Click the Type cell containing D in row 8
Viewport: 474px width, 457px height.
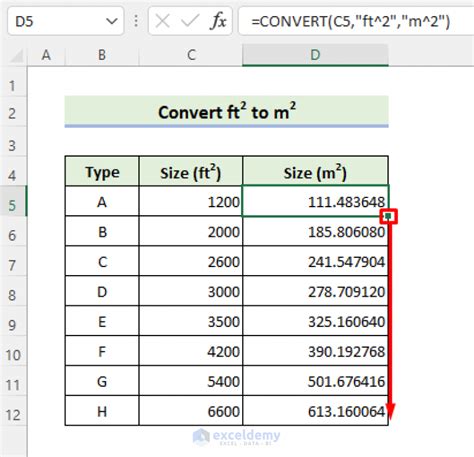[x=102, y=291]
